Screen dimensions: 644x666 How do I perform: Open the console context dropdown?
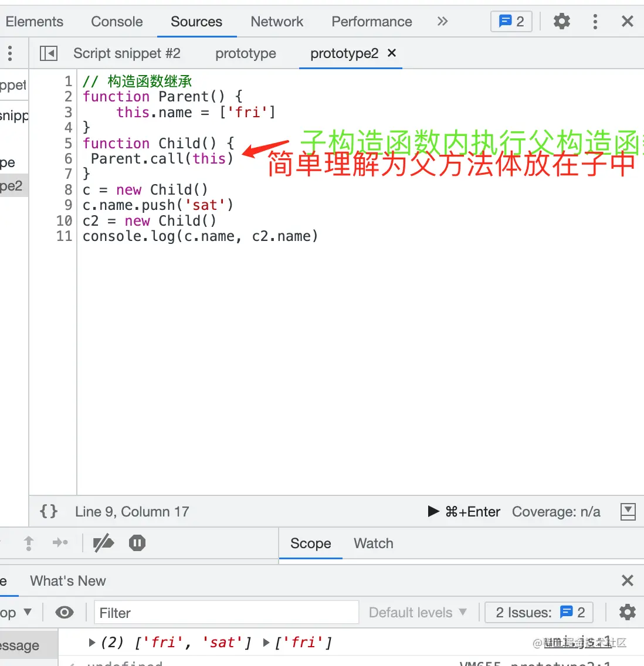coord(15,613)
